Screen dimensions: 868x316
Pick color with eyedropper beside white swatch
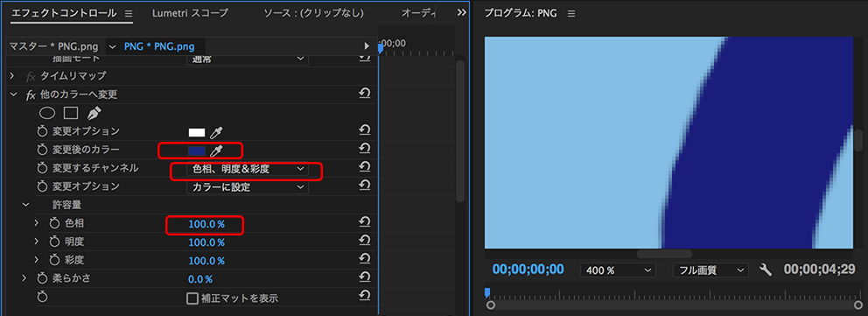[x=216, y=133]
